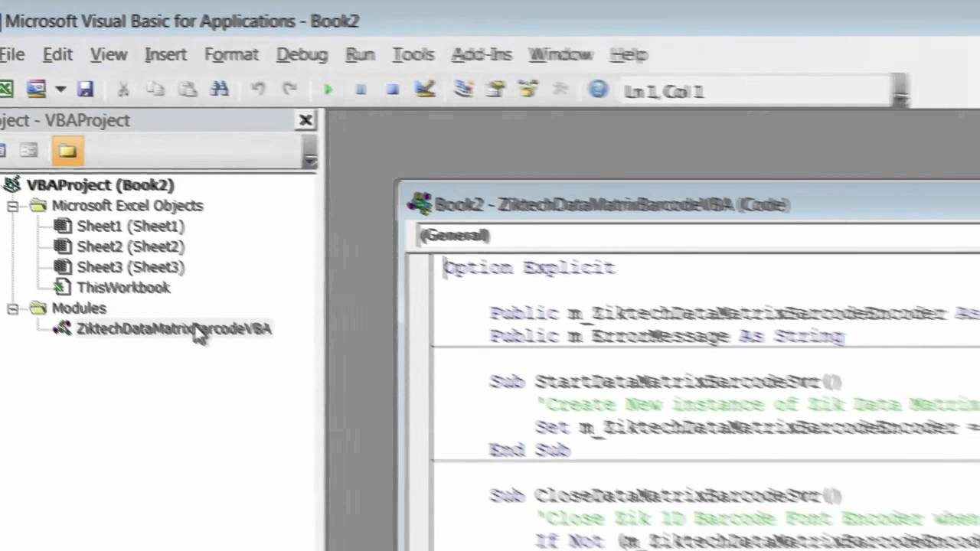This screenshot has height=551, width=980.
Task: Save the Book2 project
Action: [85, 90]
